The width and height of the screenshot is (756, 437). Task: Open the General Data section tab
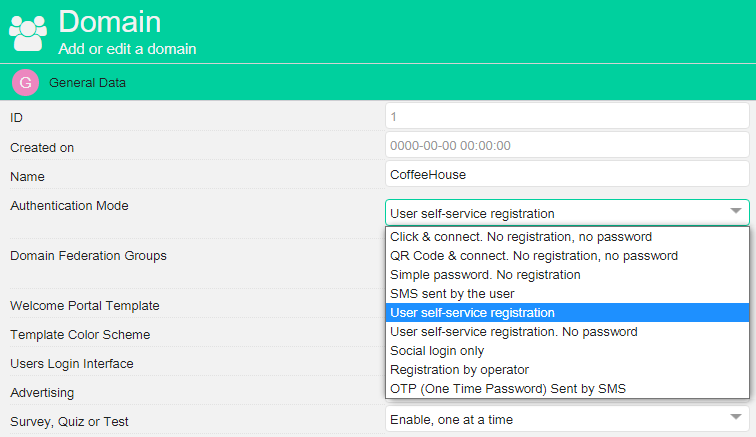coord(88,82)
